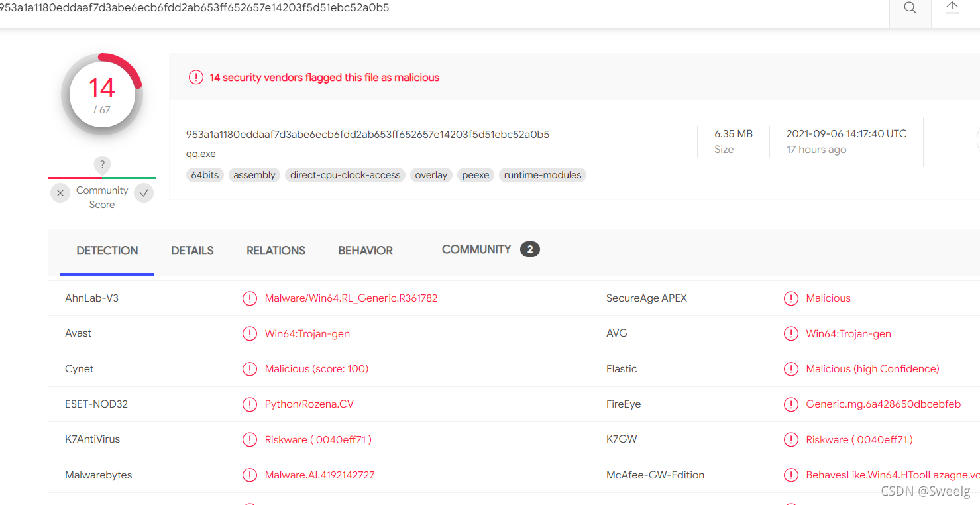Click the alert icon beside malicious banner

tap(195, 77)
